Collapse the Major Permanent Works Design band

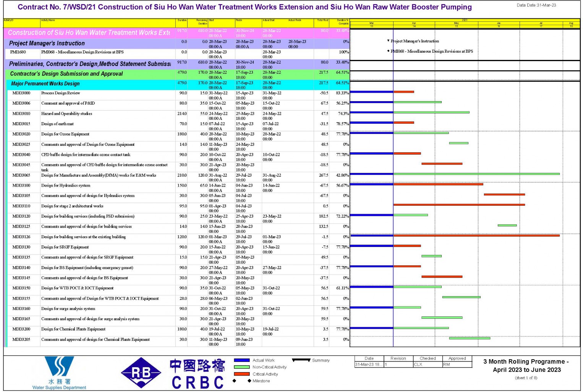pos(178,84)
